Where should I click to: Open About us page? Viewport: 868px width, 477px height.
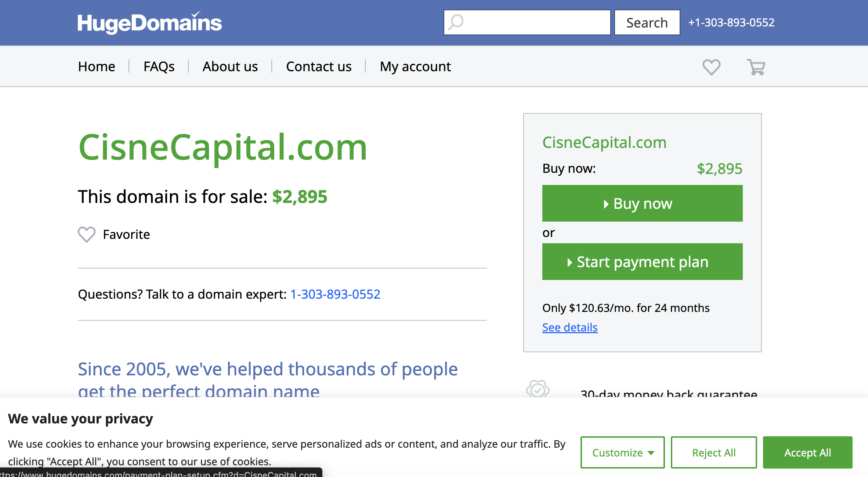click(230, 66)
